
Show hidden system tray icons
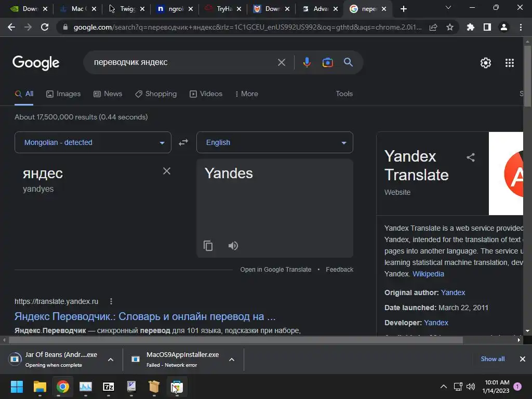click(x=444, y=387)
